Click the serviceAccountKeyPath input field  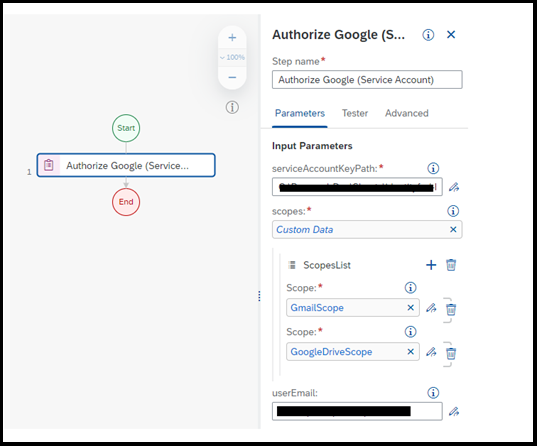pos(357,187)
